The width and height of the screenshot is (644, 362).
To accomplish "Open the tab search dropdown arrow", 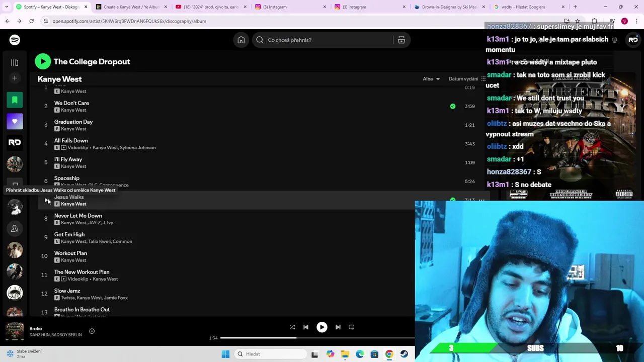I will point(7,7).
